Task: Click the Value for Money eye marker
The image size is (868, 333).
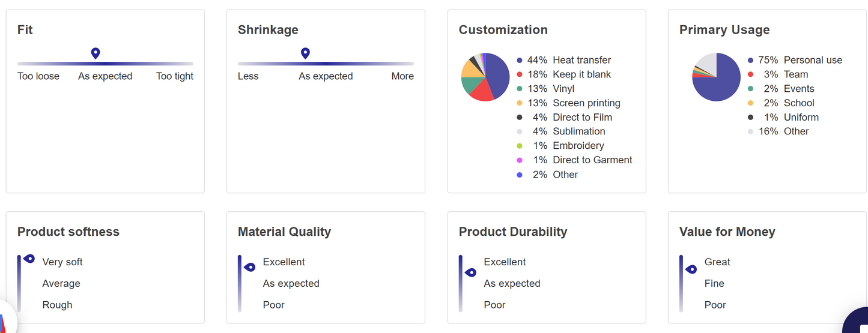Action: (x=691, y=269)
